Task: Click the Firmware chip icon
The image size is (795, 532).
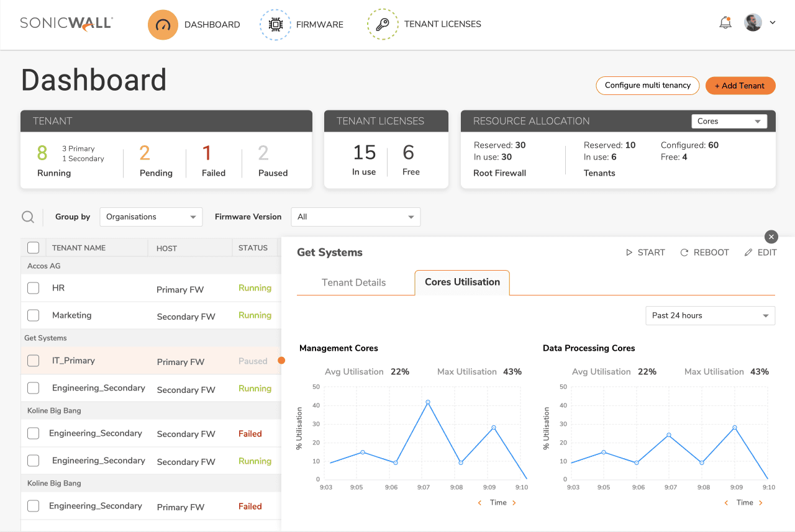Action: pyautogui.click(x=275, y=25)
